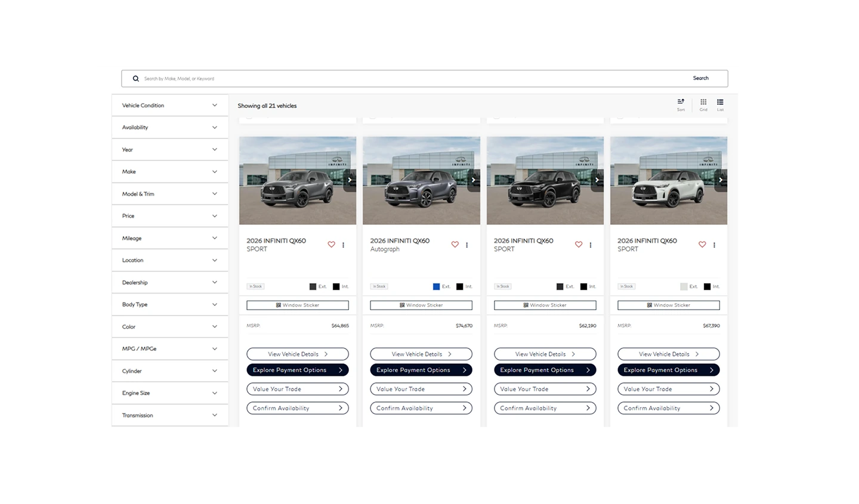Screen dimensions: 859x504
Task: Focus the Make, Model, or Keyword search field
Action: 412,79
